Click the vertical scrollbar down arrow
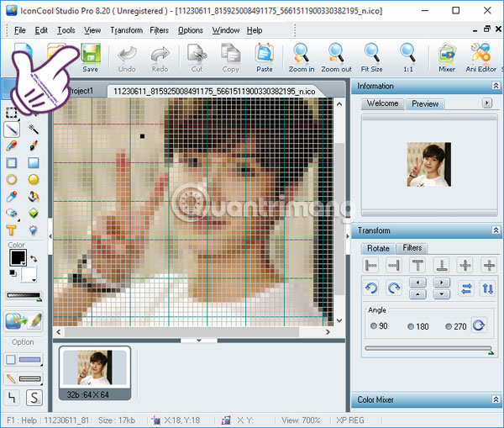The image size is (504, 428). pyautogui.click(x=339, y=320)
